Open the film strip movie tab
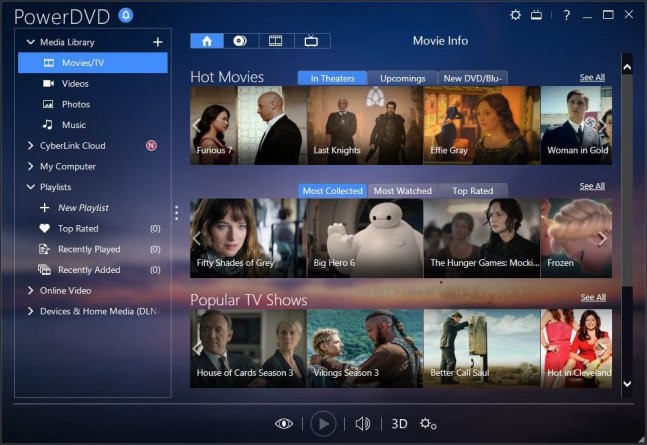This screenshot has height=445, width=647. click(276, 41)
